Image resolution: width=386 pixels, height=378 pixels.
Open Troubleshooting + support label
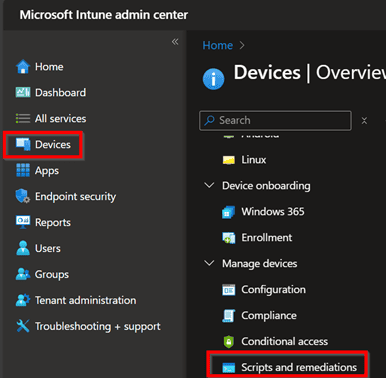pos(98,326)
